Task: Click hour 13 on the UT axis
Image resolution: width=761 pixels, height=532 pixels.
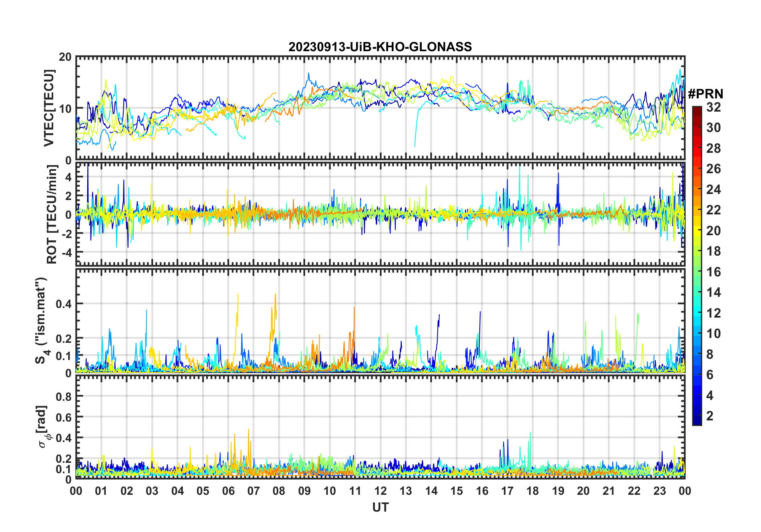Action: [406, 491]
